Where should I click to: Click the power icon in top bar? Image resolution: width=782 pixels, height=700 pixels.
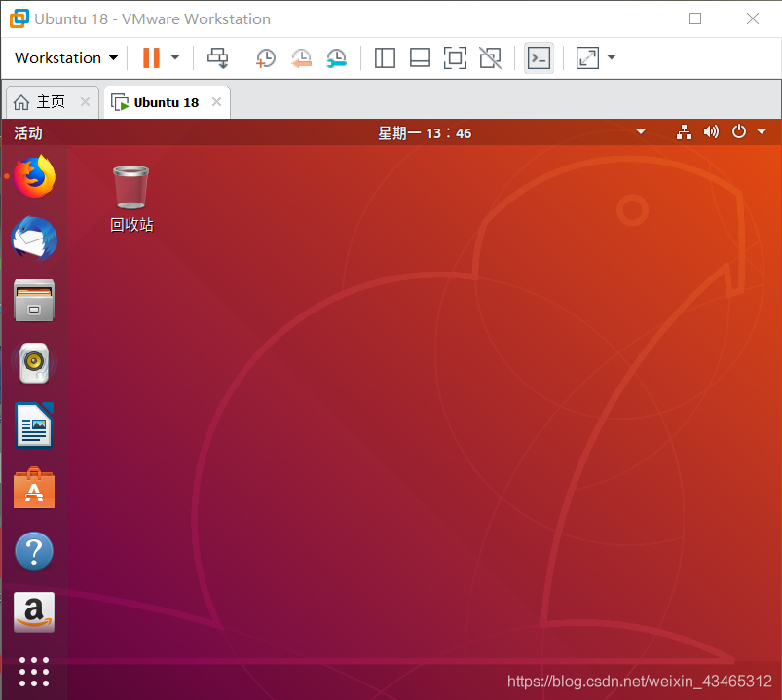coord(738,132)
